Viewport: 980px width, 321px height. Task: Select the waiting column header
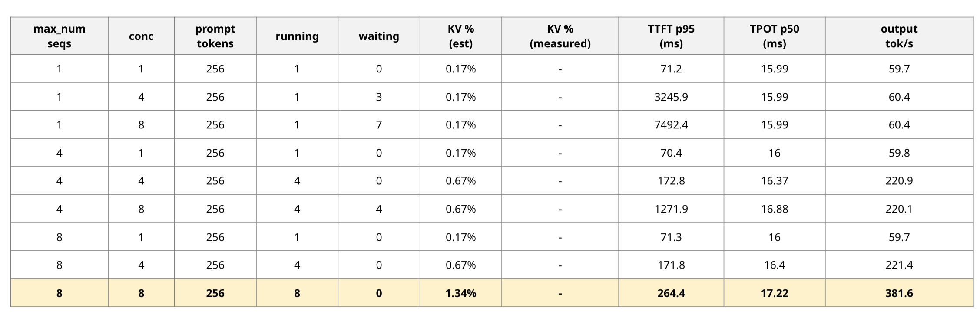click(x=379, y=36)
